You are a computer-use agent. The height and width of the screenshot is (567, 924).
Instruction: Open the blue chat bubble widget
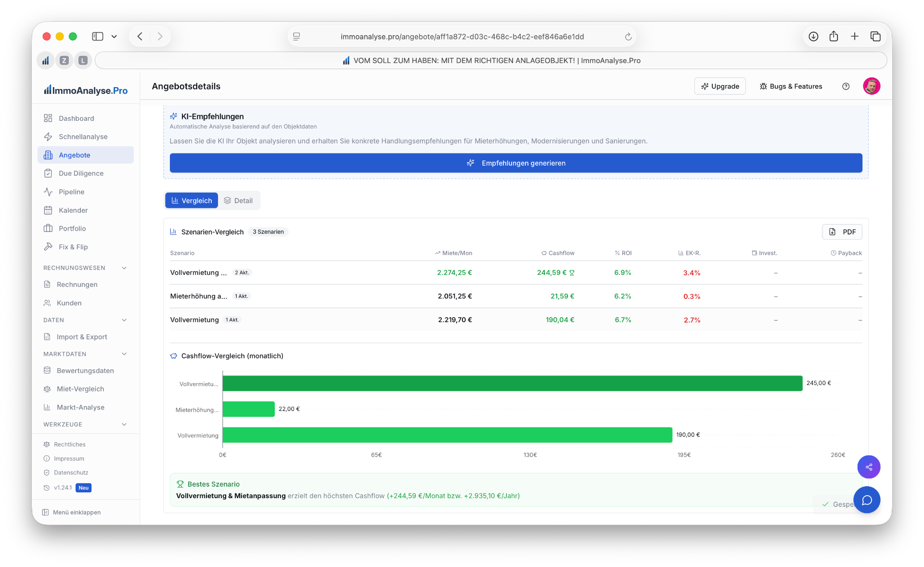coord(867,500)
